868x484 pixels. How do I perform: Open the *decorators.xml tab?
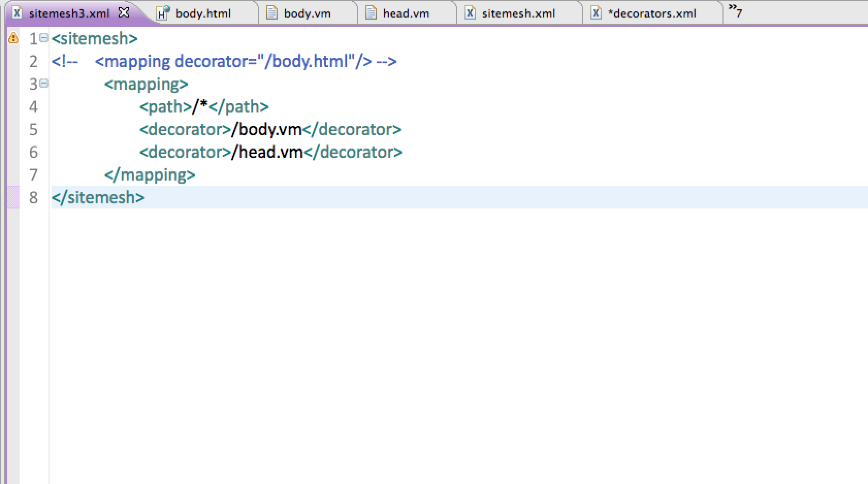click(x=652, y=13)
